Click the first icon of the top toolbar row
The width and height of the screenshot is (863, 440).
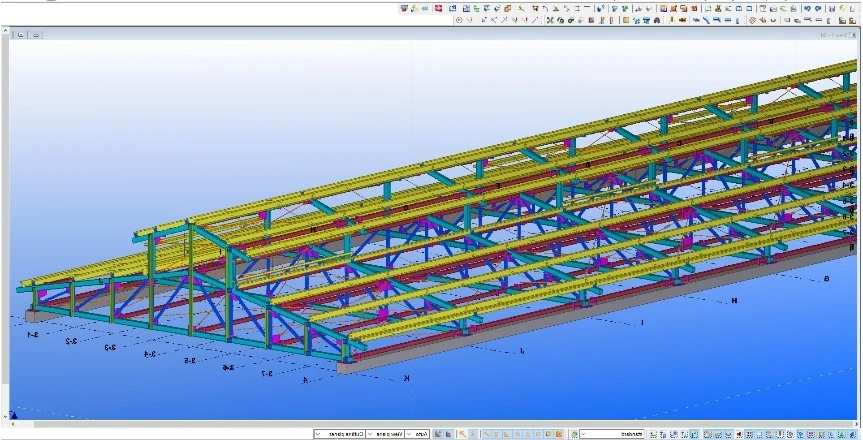click(404, 8)
